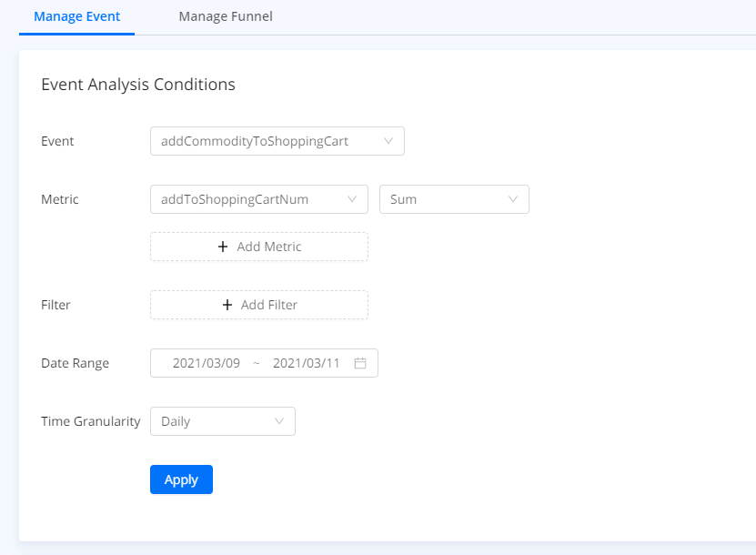Click the chevron arrow in the Event field
756x555 pixels.
[388, 141]
